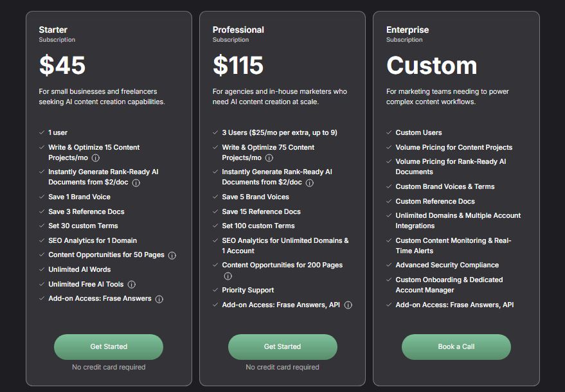Screen dimensions: 565x392
Task: Select the Professional plan heading
Action: coord(238,30)
